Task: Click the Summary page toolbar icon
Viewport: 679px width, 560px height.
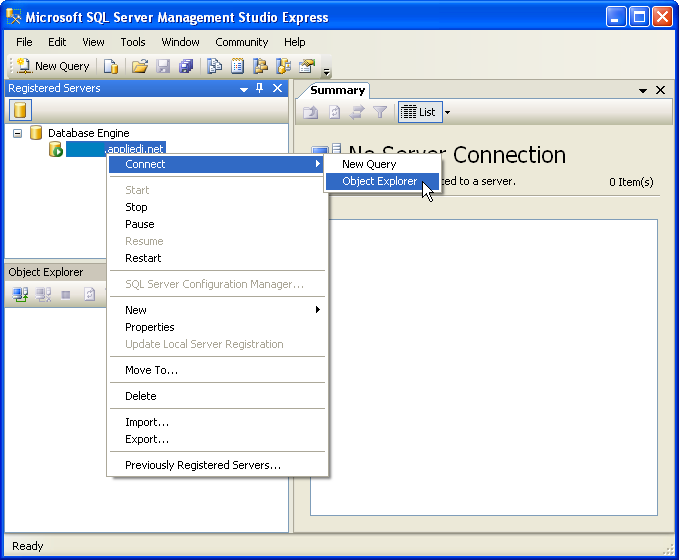Action: tap(237, 66)
